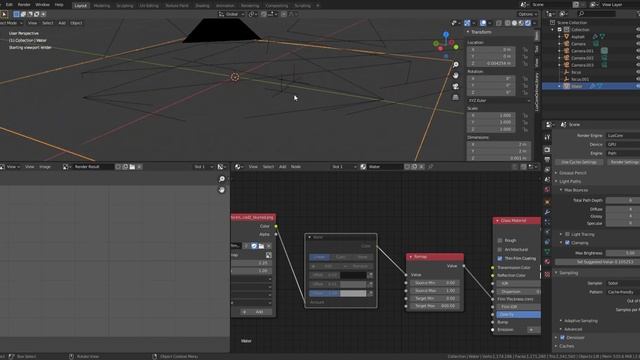Click Use Cycles Settings button
Screen dimensions: 640x360
coord(579,162)
